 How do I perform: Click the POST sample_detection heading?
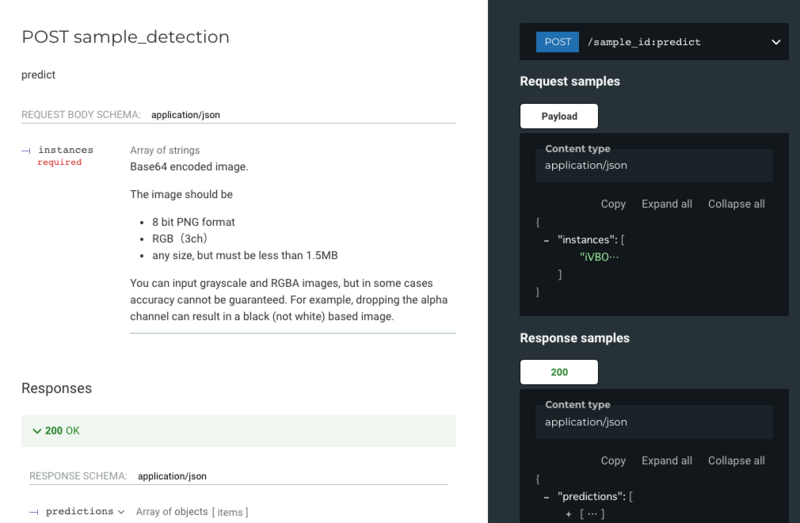(126, 37)
